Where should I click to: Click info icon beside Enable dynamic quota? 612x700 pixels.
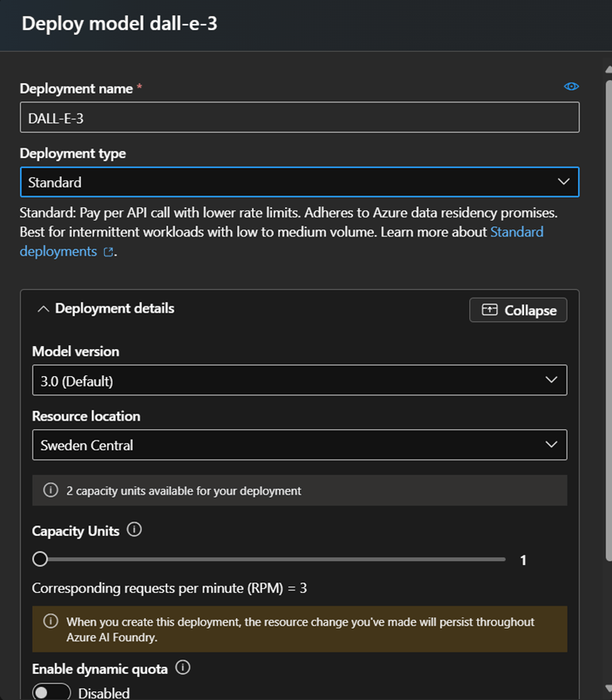click(183, 668)
